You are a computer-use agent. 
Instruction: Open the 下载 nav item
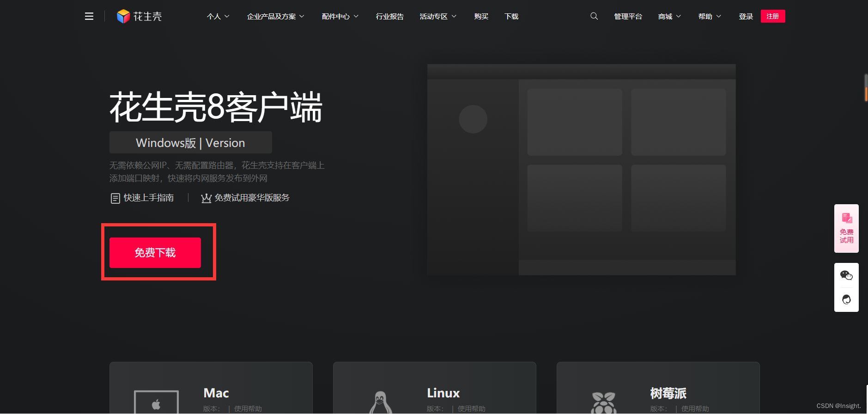pos(511,17)
